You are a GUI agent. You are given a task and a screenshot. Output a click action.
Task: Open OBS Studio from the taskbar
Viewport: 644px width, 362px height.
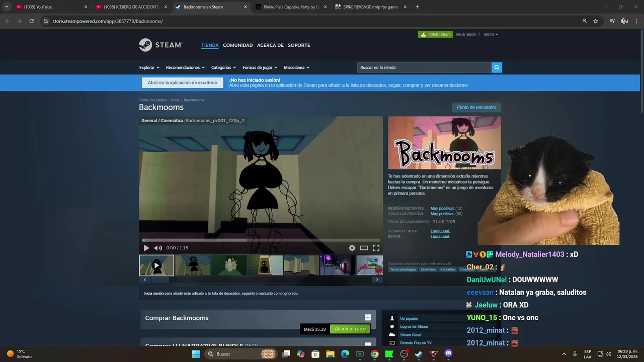(404, 354)
